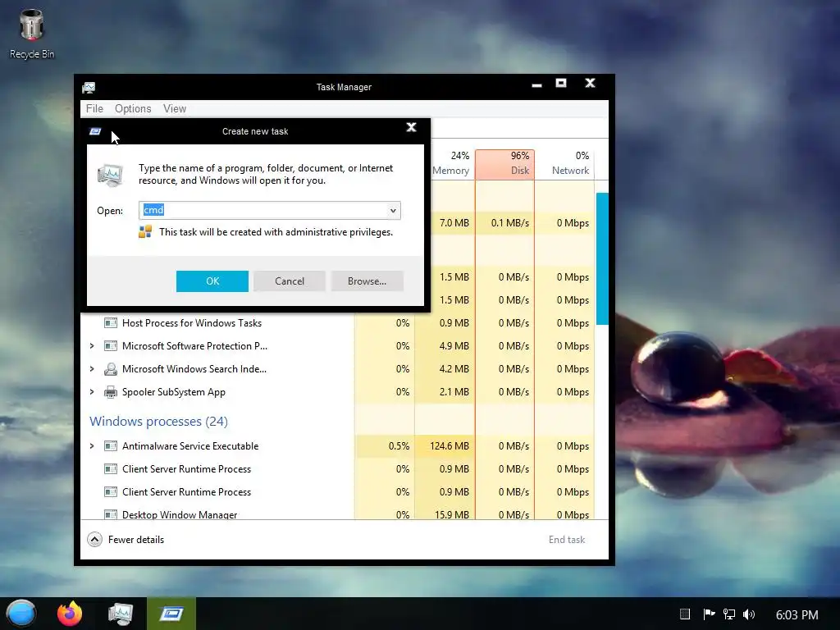Viewport: 840px width, 630px height.
Task: Launch Firefox from the taskbar
Action: [70, 614]
